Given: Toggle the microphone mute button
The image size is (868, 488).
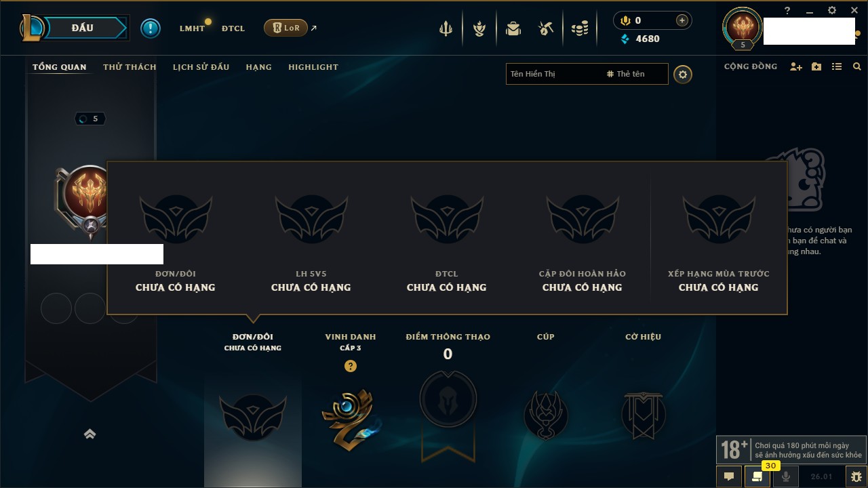Looking at the screenshot, I should point(786,476).
